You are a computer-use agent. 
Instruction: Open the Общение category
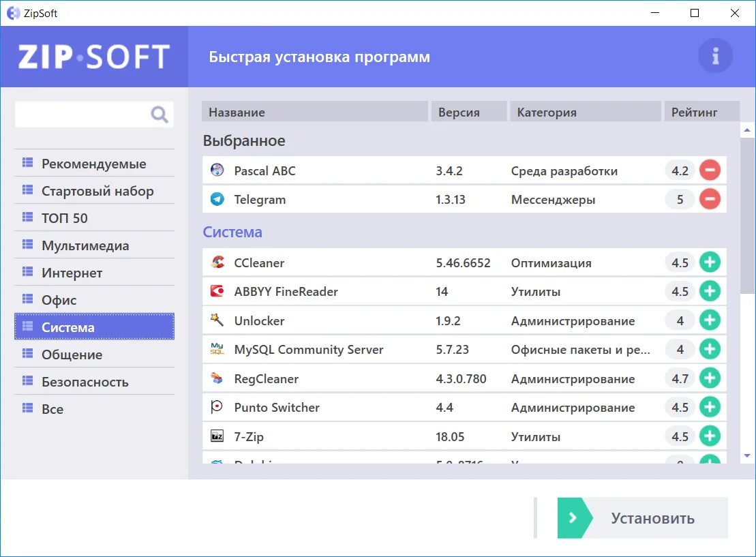(x=94, y=355)
